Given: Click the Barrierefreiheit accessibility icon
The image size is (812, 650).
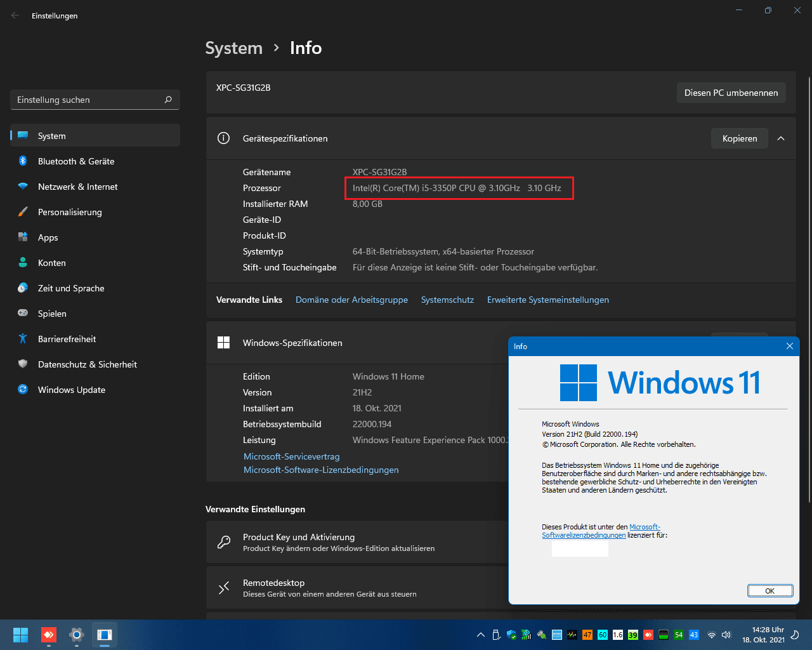Looking at the screenshot, I should [x=23, y=339].
